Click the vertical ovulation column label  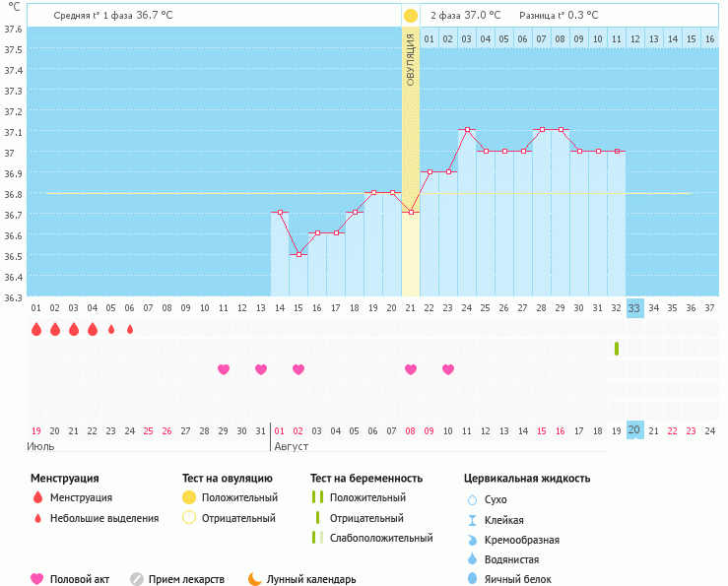pos(410,59)
